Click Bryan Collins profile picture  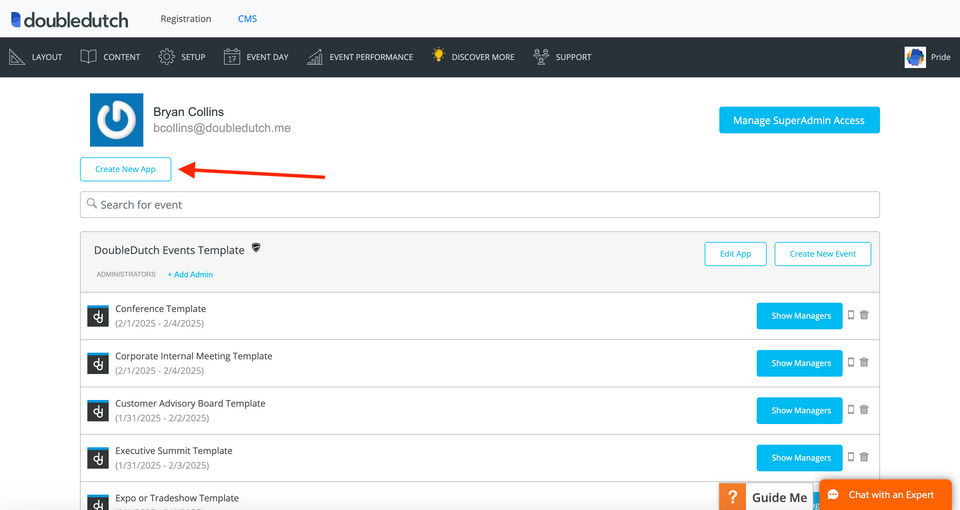pos(116,120)
